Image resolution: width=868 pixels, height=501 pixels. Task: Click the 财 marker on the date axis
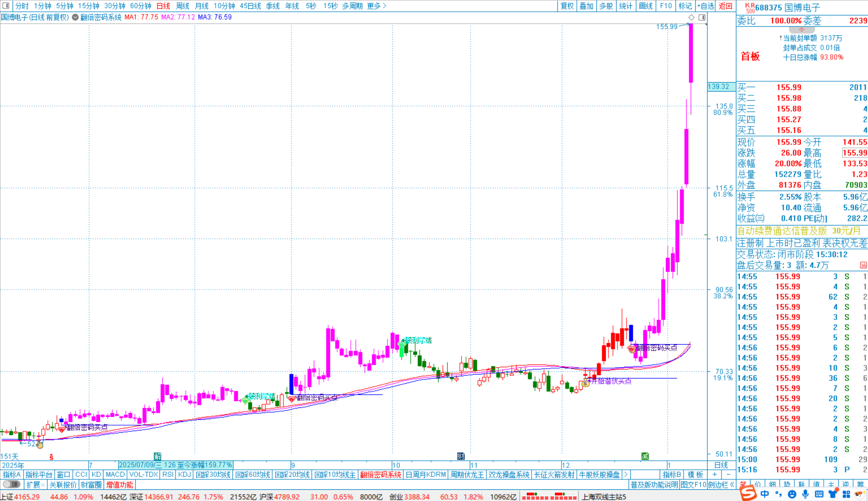[x=460, y=456]
